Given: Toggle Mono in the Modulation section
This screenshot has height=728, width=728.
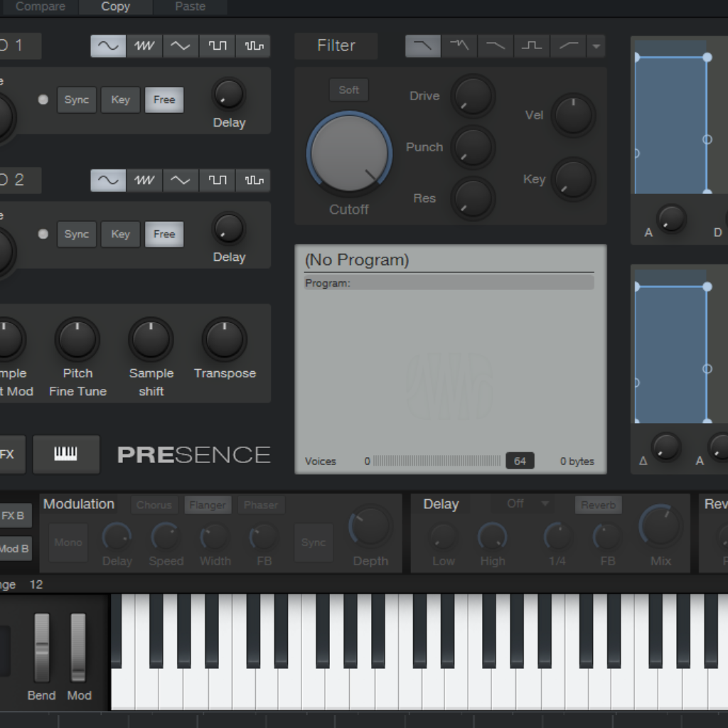Looking at the screenshot, I should click(x=68, y=542).
